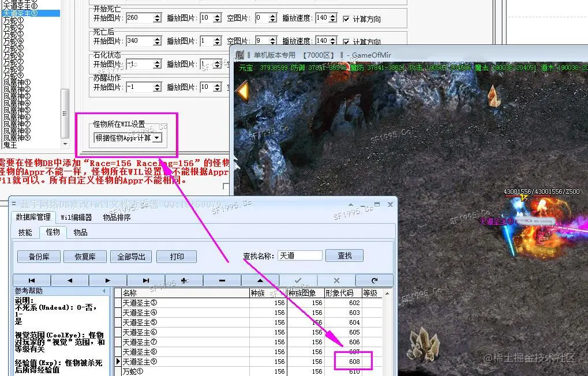Click the 备份库 button
Screen dimensions: 588x376
tap(39, 257)
